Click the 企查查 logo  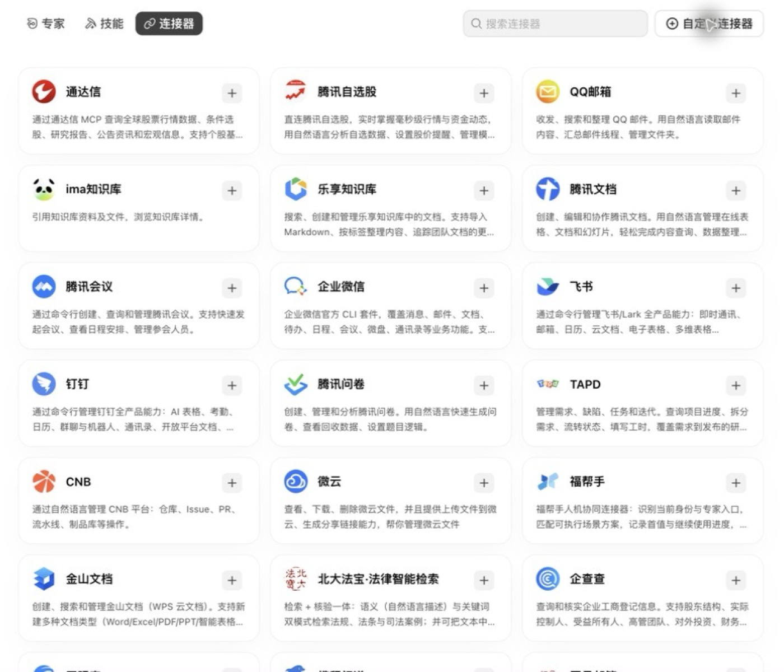point(548,579)
